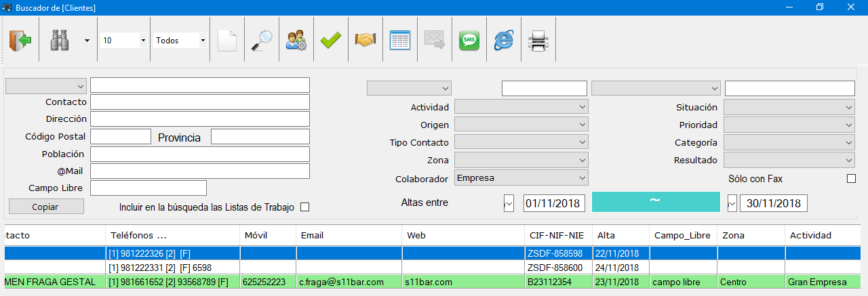
Task: Sort by the Email column header
Action: (x=349, y=235)
